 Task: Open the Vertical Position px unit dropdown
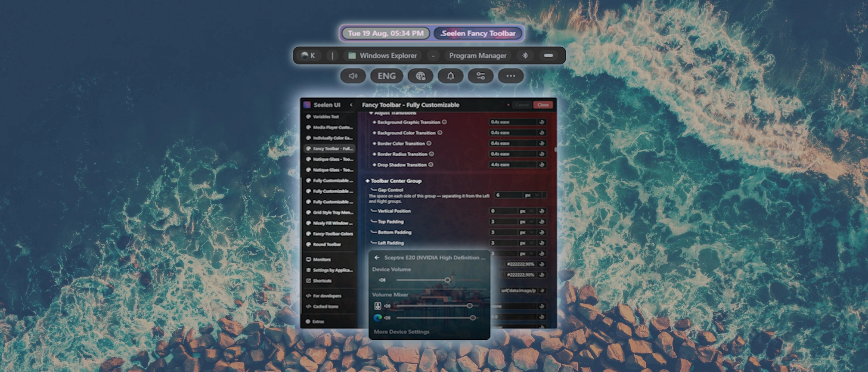click(x=527, y=211)
